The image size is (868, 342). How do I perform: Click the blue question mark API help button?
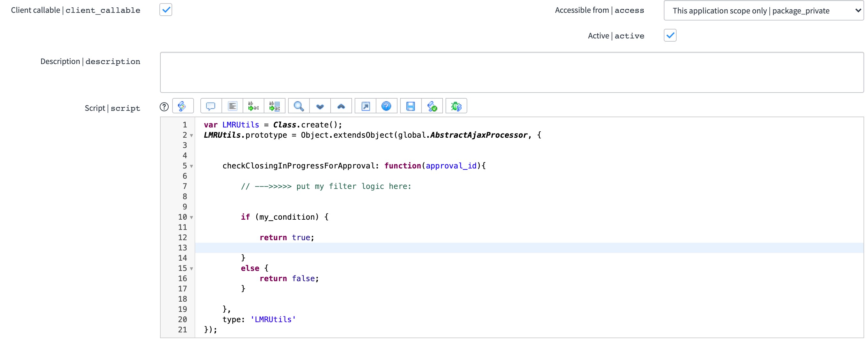pyautogui.click(x=387, y=106)
